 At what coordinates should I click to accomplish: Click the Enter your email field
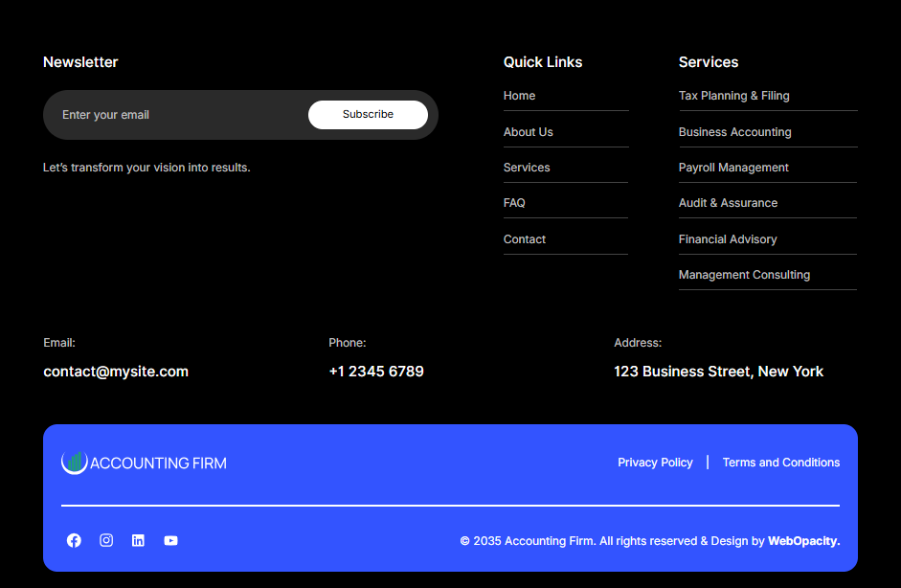point(153,114)
